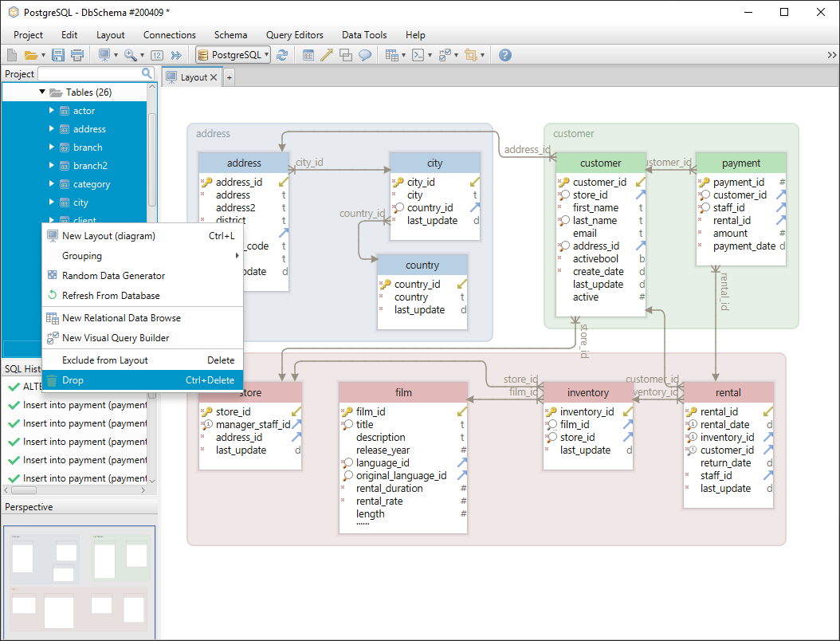Open the open-folder dropdown arrow
The image size is (840, 641).
(x=43, y=55)
